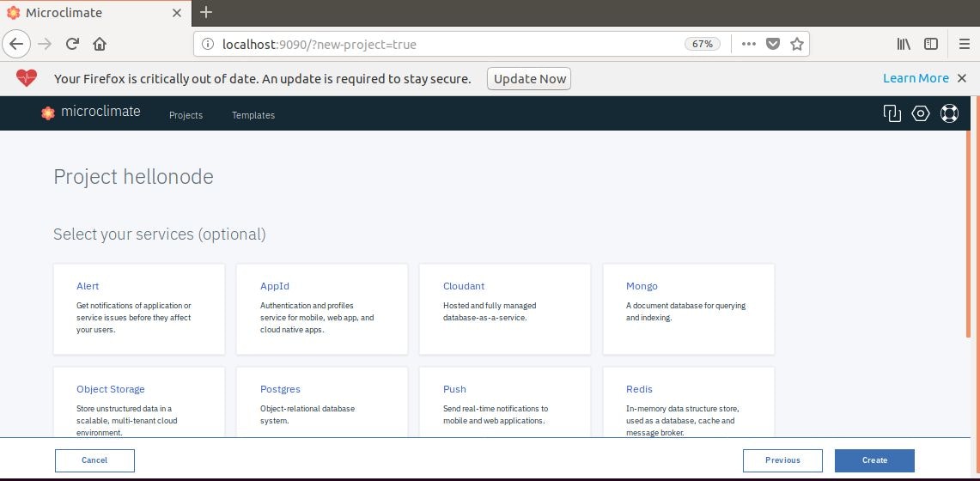Open the Firefox Library icon
Image resolution: width=980 pixels, height=481 pixels.
coord(903,44)
